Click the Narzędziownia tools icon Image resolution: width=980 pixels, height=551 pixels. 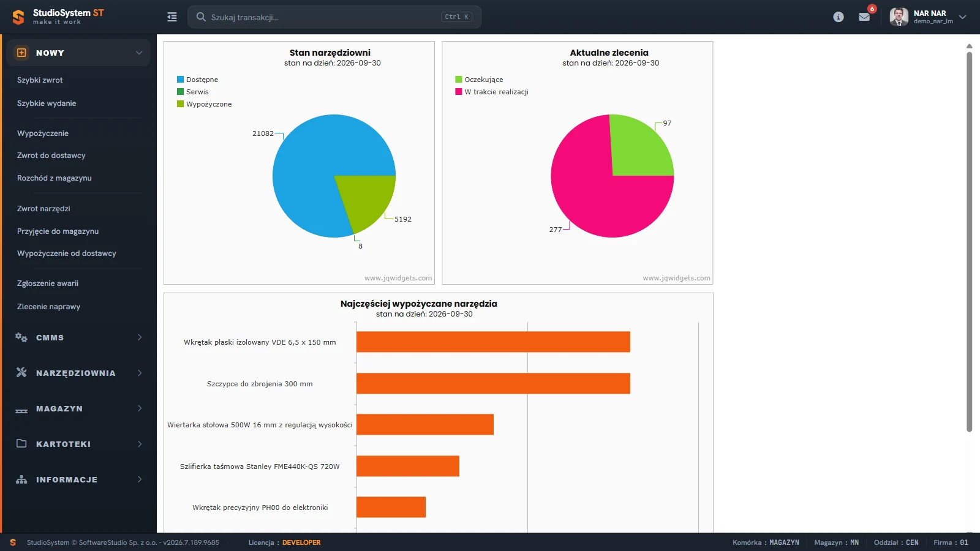click(x=21, y=373)
